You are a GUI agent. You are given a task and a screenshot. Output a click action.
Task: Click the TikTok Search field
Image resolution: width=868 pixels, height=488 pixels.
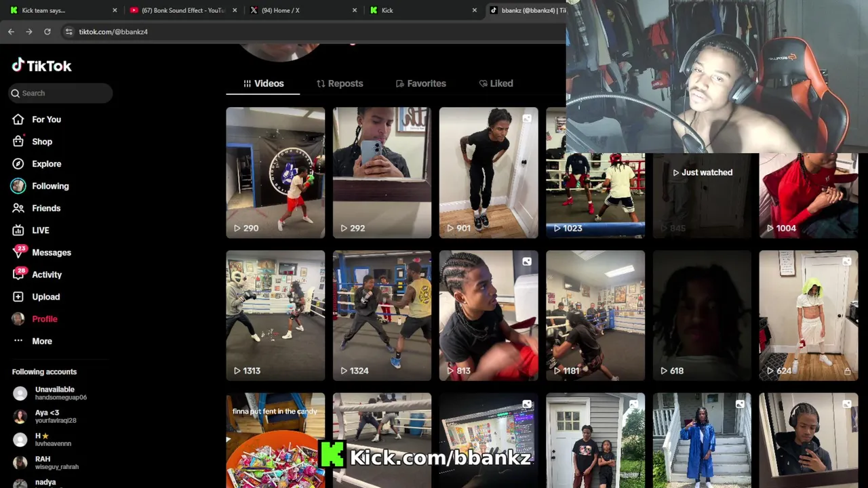click(61, 94)
